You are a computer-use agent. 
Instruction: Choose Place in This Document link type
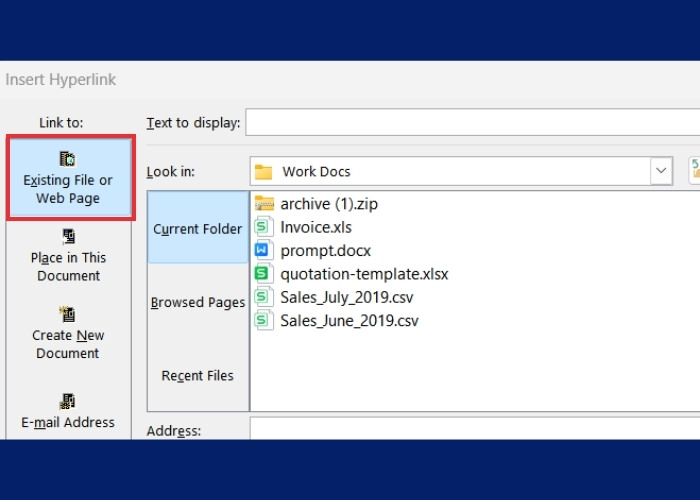pyautogui.click(x=68, y=256)
